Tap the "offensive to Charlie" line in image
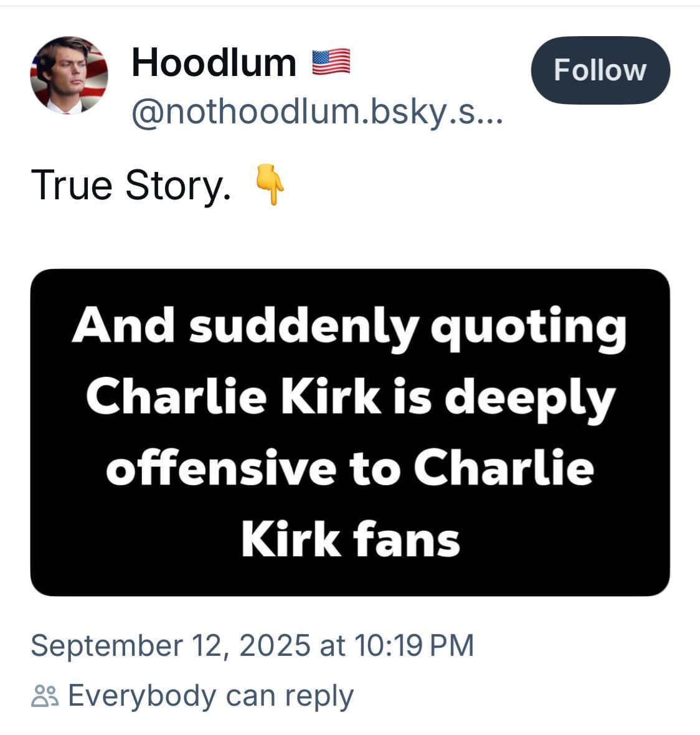700x735 pixels. (x=350, y=468)
